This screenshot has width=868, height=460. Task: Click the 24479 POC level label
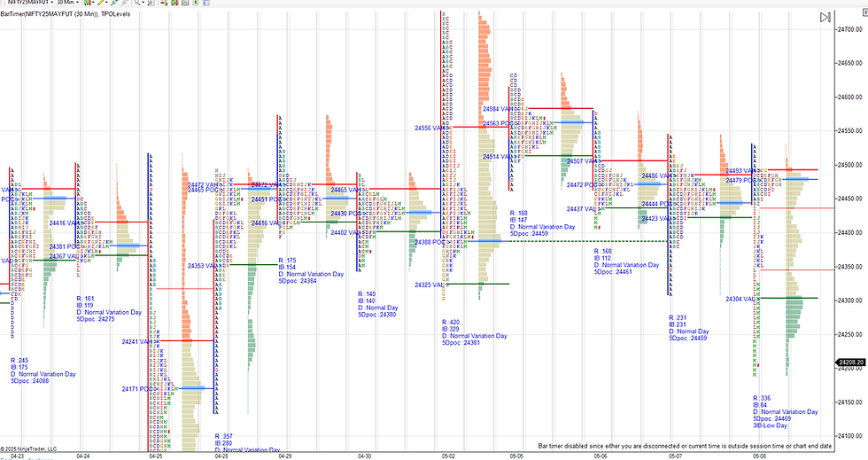coord(740,180)
